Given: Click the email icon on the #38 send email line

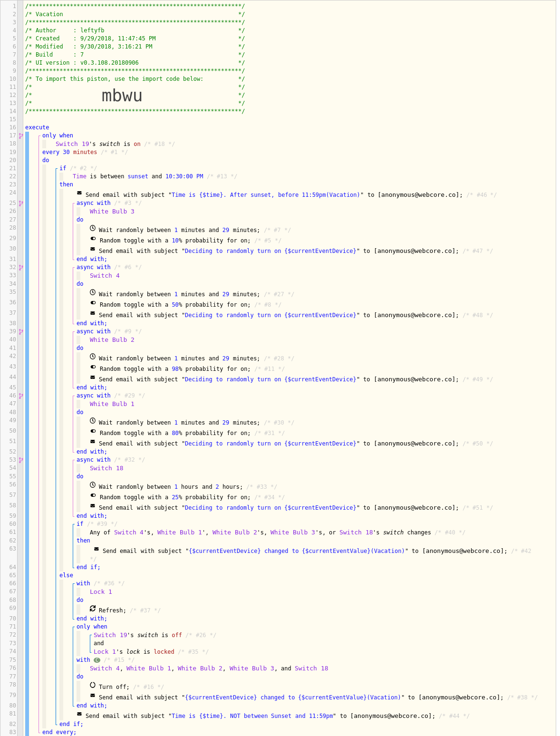Looking at the screenshot, I should click(93, 696).
